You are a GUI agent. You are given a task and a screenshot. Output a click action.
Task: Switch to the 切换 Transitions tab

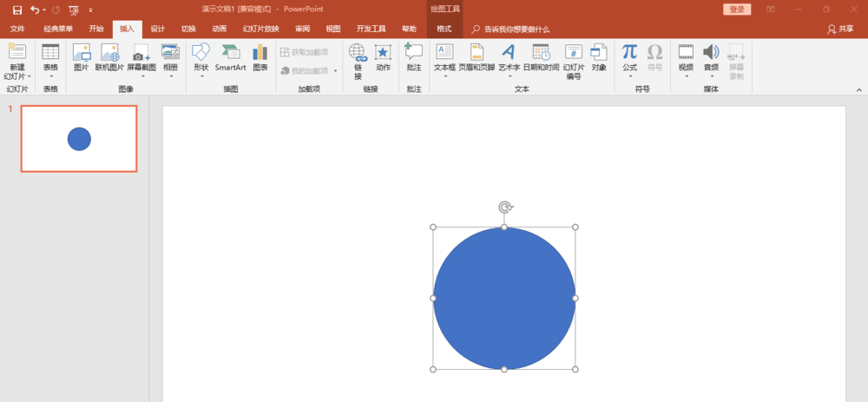pos(188,29)
